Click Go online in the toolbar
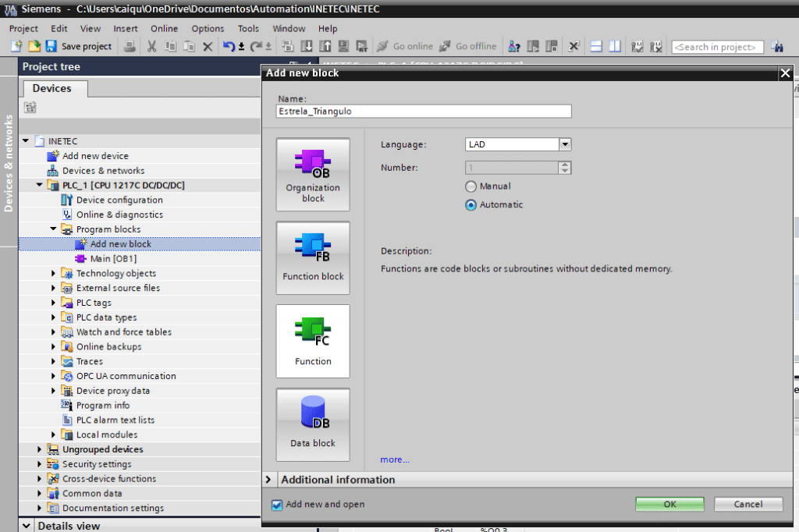799x532 pixels. (x=405, y=46)
